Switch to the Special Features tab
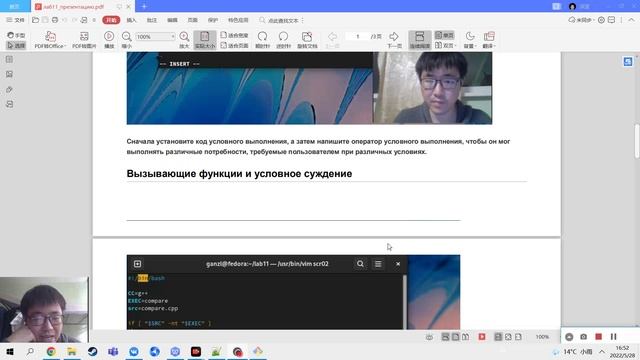The height and width of the screenshot is (360, 640). (238, 20)
